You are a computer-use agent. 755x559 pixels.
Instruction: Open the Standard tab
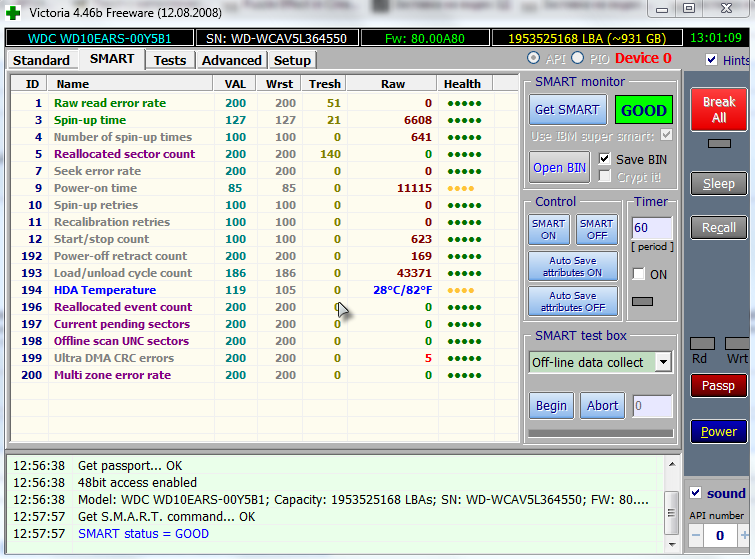point(41,60)
